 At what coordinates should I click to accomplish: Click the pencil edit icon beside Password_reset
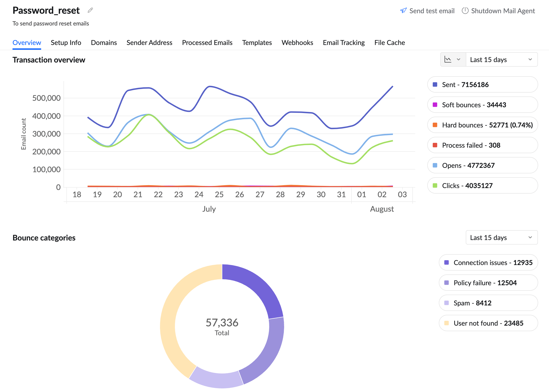pos(90,10)
